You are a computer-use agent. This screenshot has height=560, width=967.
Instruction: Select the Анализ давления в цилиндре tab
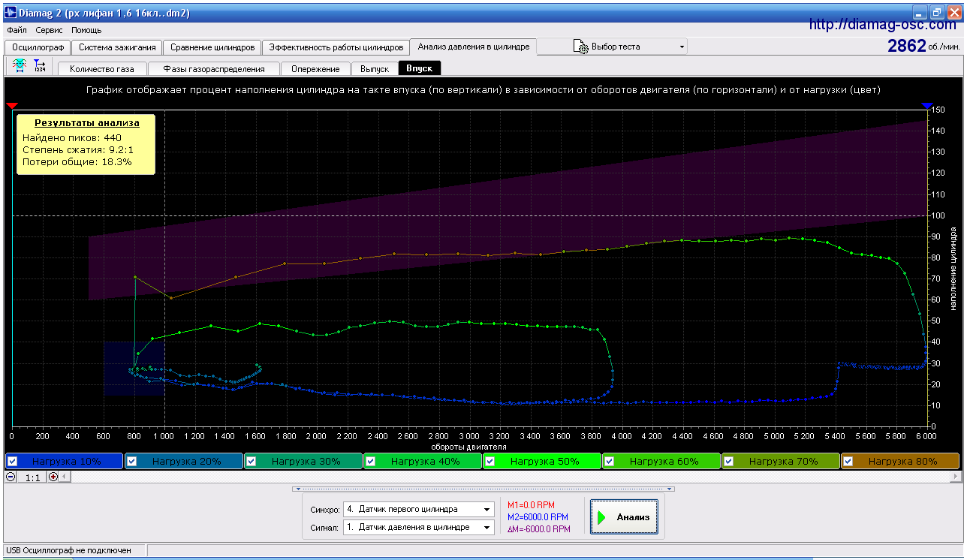pyautogui.click(x=474, y=47)
